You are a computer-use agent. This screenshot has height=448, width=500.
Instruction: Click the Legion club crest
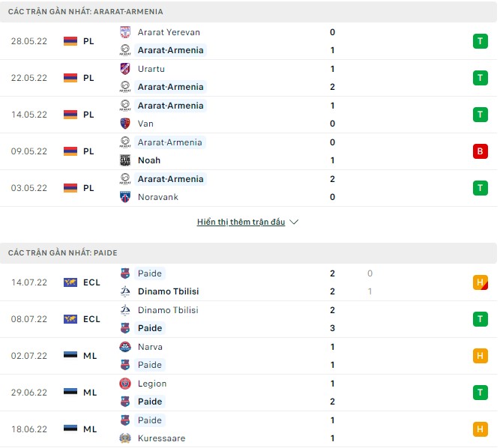125,384
